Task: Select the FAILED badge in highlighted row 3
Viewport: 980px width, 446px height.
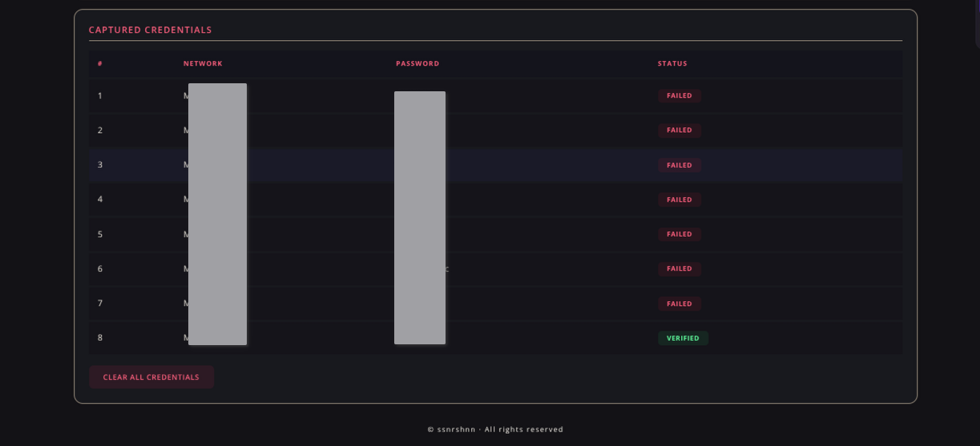Action: point(679,165)
